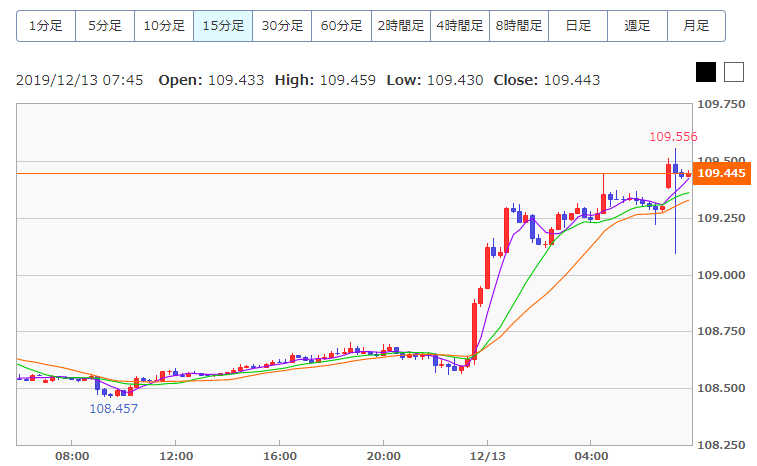Switch to the daily 日足 chart
Viewport: 757px width, 466px height.
pyautogui.click(x=577, y=26)
